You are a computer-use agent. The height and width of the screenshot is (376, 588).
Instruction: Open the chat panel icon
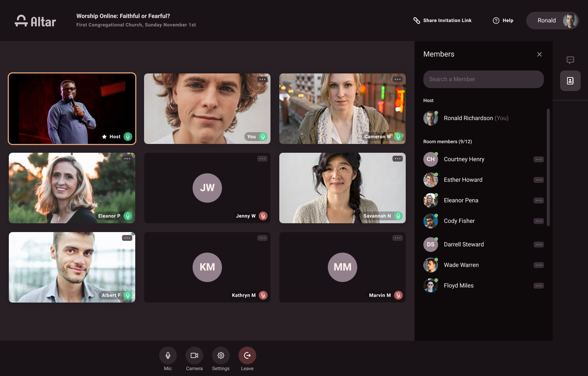pyautogui.click(x=570, y=60)
